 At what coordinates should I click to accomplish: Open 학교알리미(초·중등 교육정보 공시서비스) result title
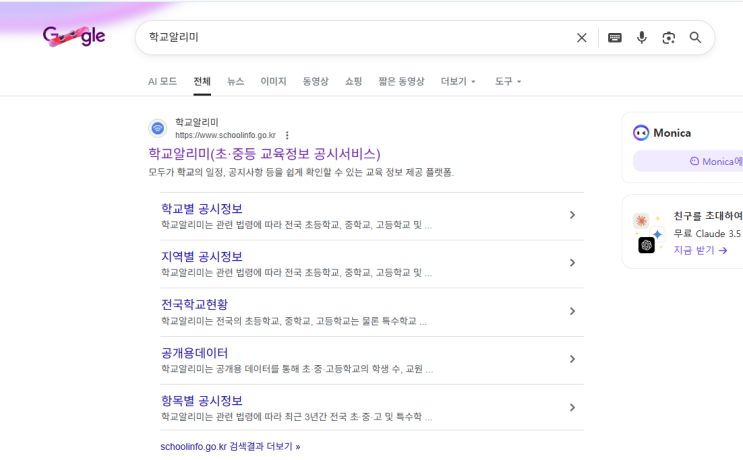coord(264,154)
